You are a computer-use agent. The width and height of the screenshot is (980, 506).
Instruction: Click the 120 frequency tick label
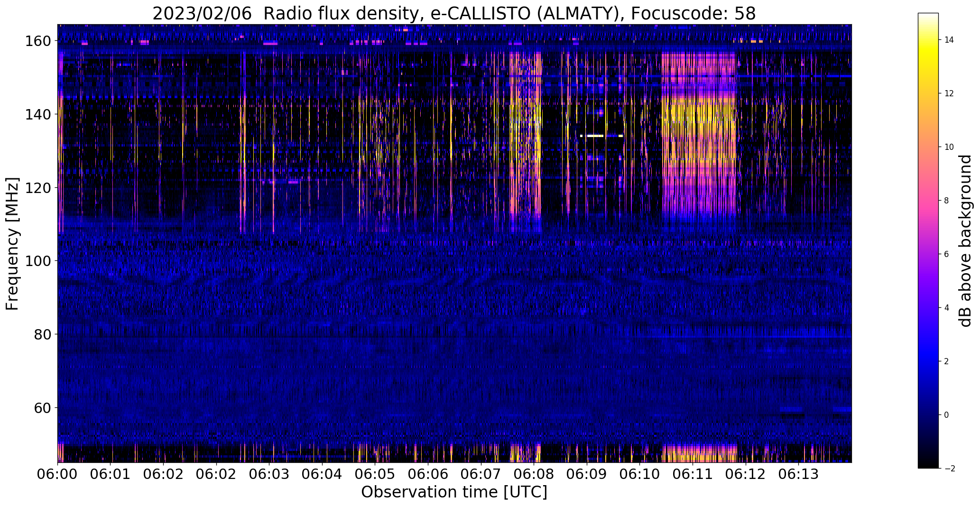pyautogui.click(x=37, y=188)
